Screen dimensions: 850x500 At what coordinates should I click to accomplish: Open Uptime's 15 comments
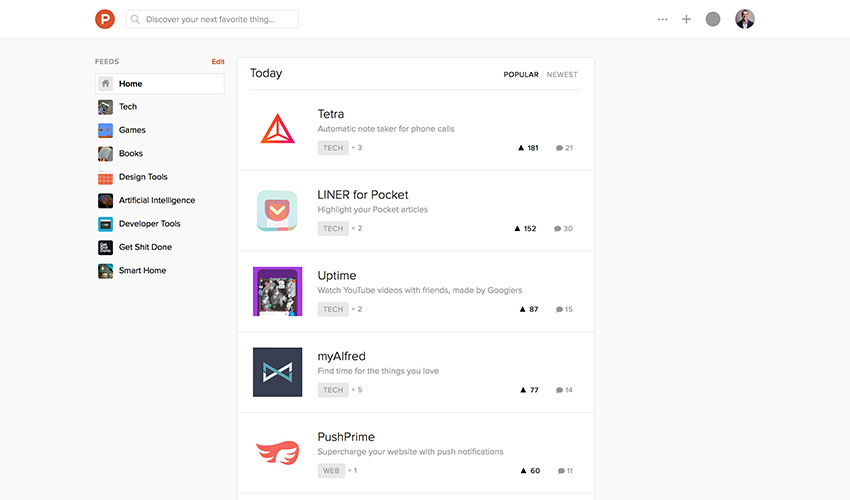564,309
